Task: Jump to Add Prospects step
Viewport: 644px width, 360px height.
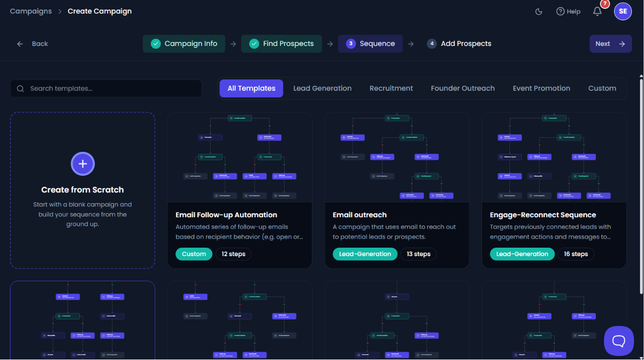Action: point(459,44)
